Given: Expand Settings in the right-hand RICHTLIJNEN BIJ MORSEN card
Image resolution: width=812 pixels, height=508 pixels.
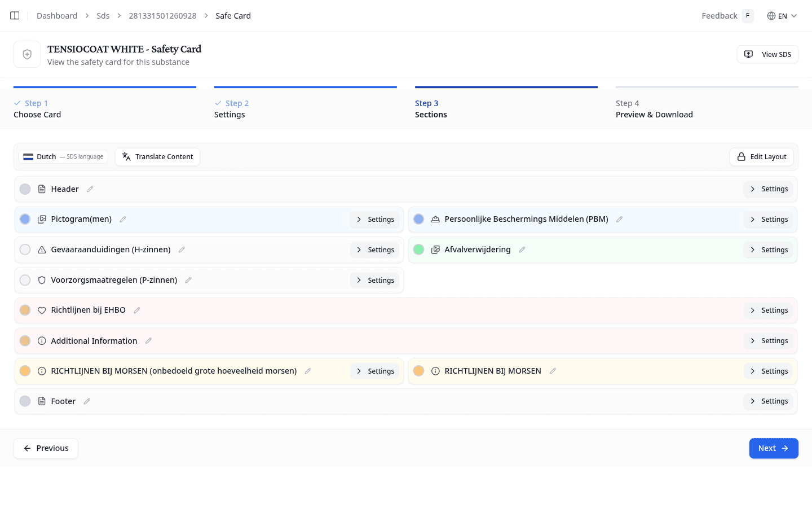Looking at the screenshot, I should point(768,371).
